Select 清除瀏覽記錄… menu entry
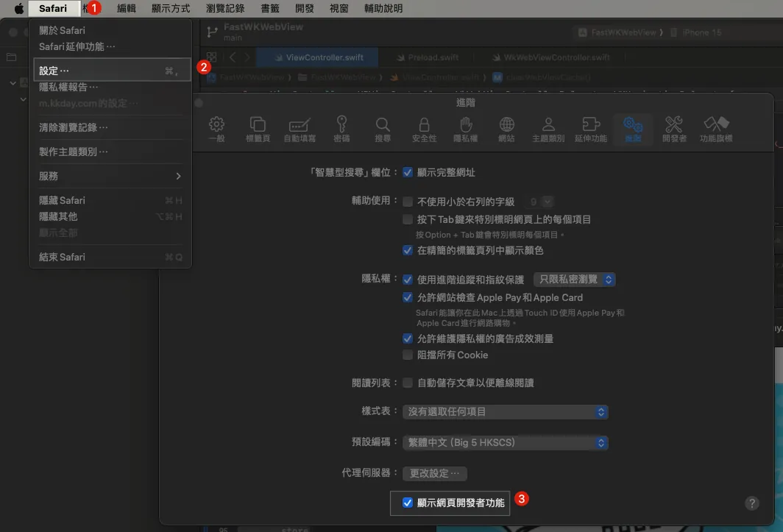The image size is (783, 532). [x=73, y=127]
